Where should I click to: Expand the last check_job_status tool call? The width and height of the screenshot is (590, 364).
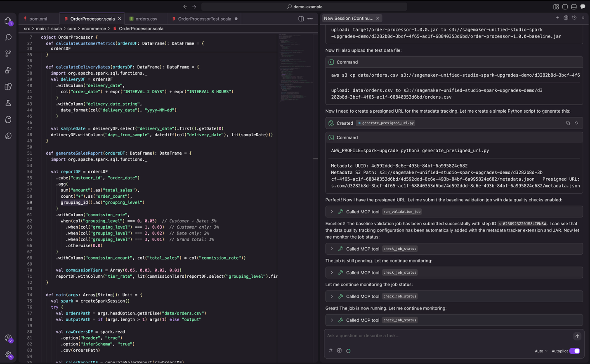tap(332, 320)
